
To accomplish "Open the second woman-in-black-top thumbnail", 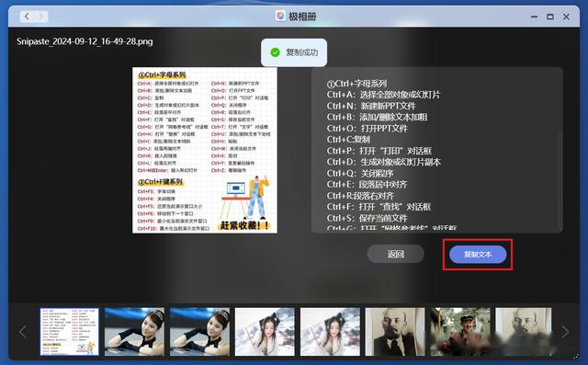I will 199,332.
